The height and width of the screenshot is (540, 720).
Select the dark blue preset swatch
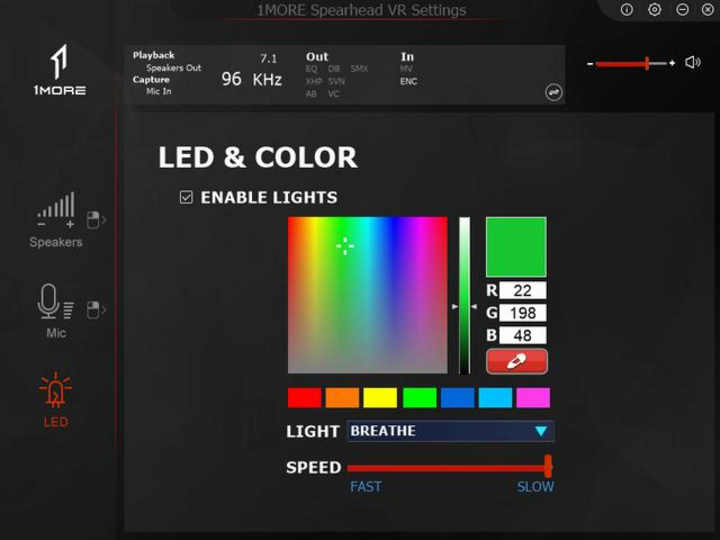coord(457,398)
